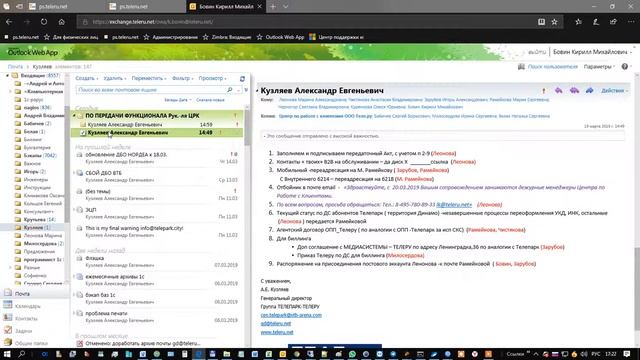The width and height of the screenshot is (640, 360).
Task: Collapse the ПО ПЕРЕДАЧИ ФУНКЦИОНАЛА conversation thread
Action: pos(74,116)
